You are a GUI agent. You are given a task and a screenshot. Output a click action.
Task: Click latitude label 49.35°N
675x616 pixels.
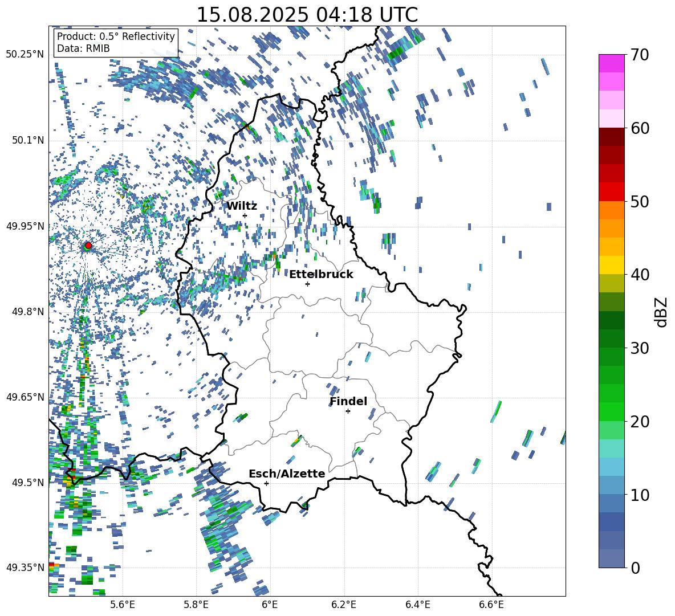tap(25, 568)
